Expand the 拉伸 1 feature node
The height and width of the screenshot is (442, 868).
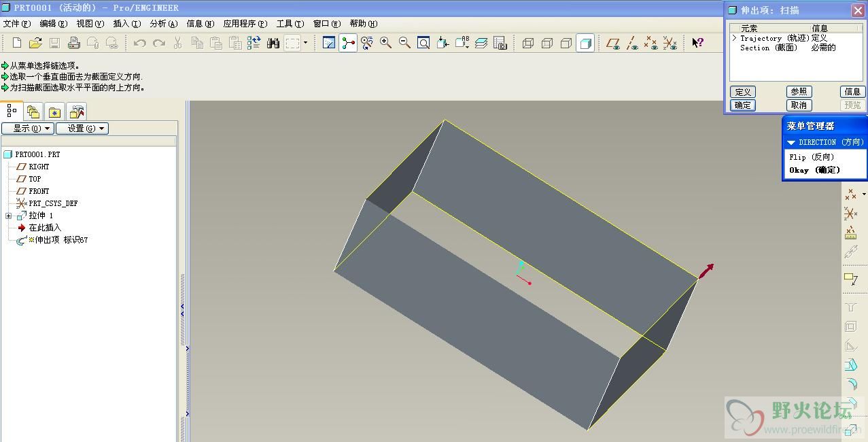(8, 216)
